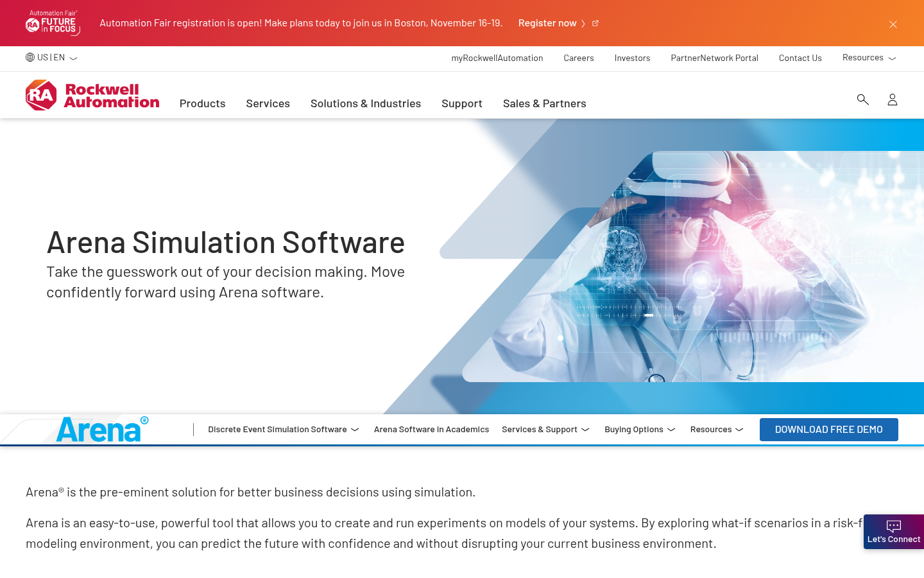The height and width of the screenshot is (578, 924).
Task: Close the Automation Fair announcement banner
Action: pos(893,24)
